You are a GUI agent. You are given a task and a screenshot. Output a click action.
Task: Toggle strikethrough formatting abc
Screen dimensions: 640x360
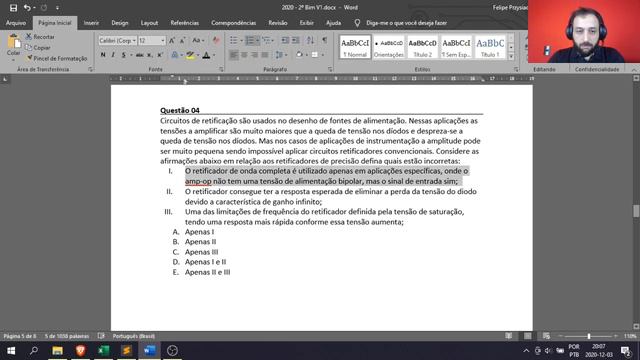(x=139, y=55)
